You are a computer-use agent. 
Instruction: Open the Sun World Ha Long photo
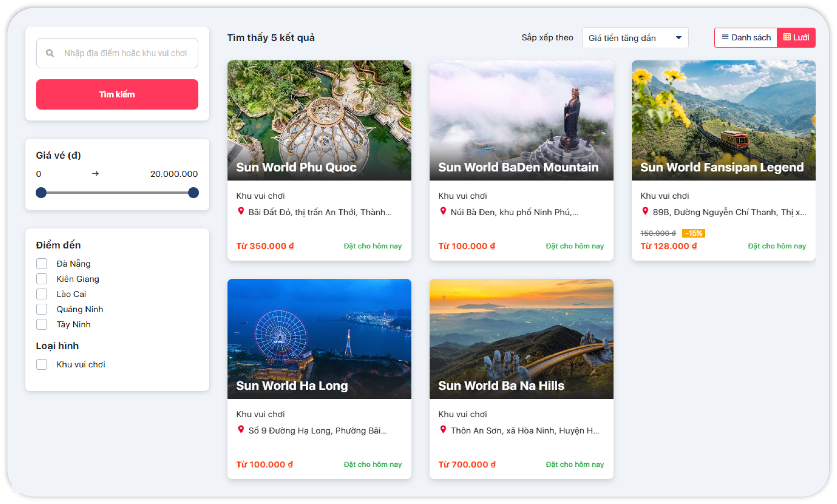319,339
